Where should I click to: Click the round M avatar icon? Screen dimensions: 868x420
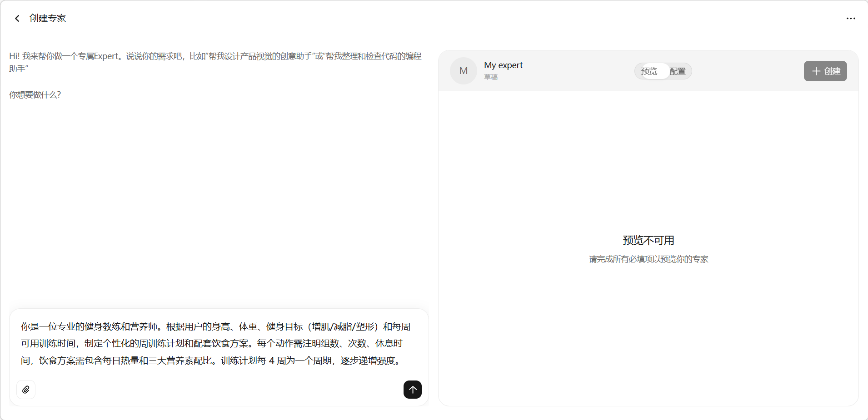pyautogui.click(x=463, y=71)
